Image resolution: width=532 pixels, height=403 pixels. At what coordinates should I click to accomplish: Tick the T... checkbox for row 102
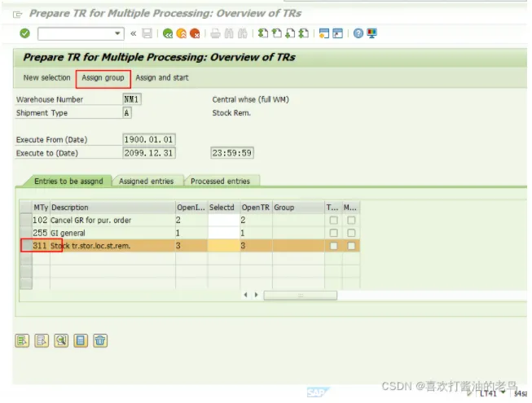[x=333, y=221]
